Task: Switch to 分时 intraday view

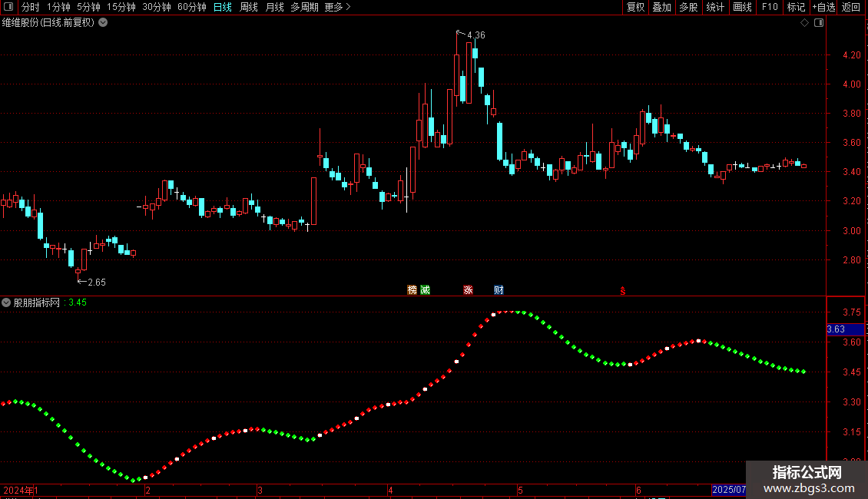Action: click(x=31, y=7)
